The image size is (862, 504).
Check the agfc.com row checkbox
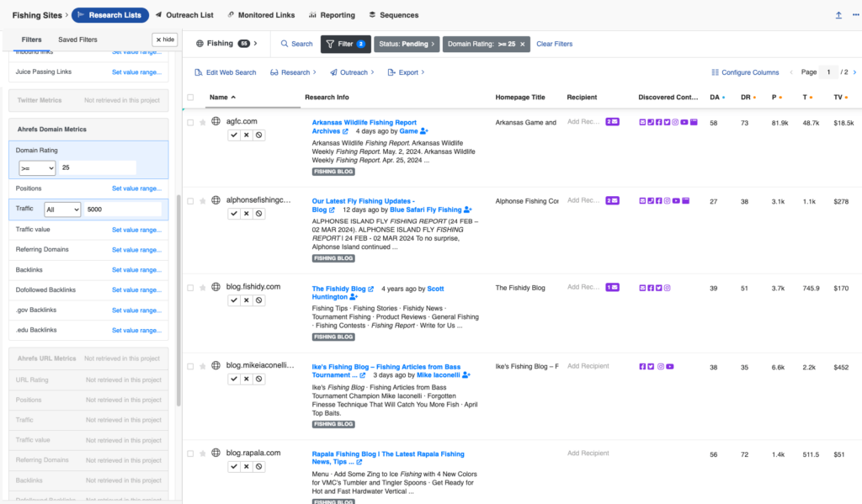click(x=190, y=122)
